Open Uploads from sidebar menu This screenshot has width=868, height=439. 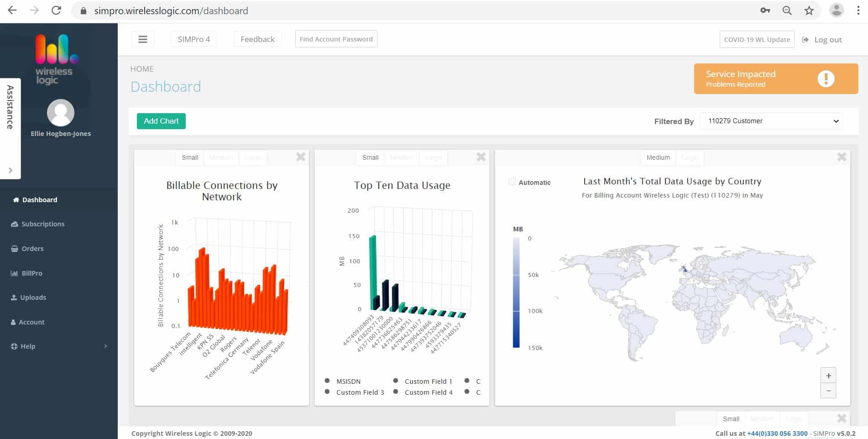click(x=33, y=298)
